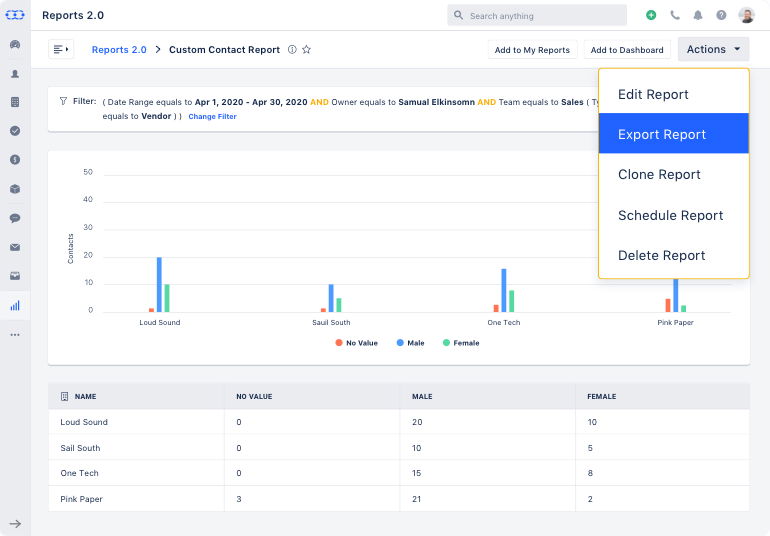Screen dimensions: 770x536
Task: Choose Schedule Report in the Actions menu
Action: pyautogui.click(x=673, y=215)
